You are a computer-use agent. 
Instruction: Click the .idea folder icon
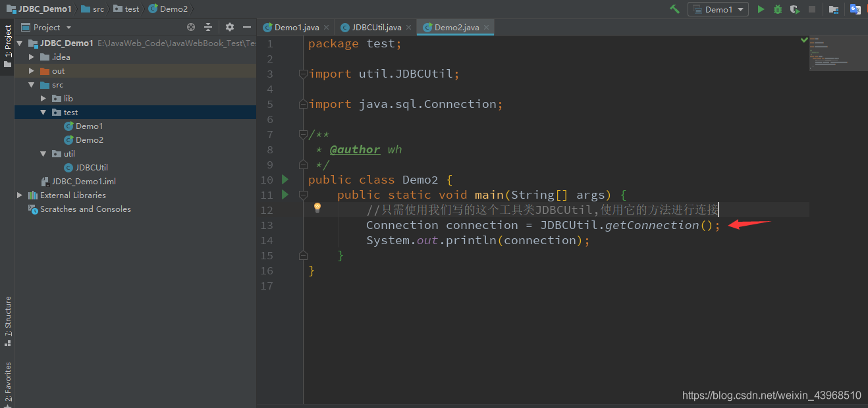coord(45,57)
